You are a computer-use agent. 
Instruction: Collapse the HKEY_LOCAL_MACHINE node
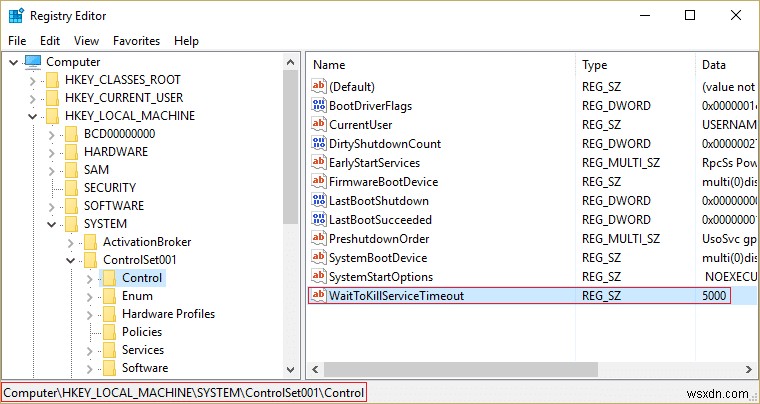pyautogui.click(x=33, y=116)
